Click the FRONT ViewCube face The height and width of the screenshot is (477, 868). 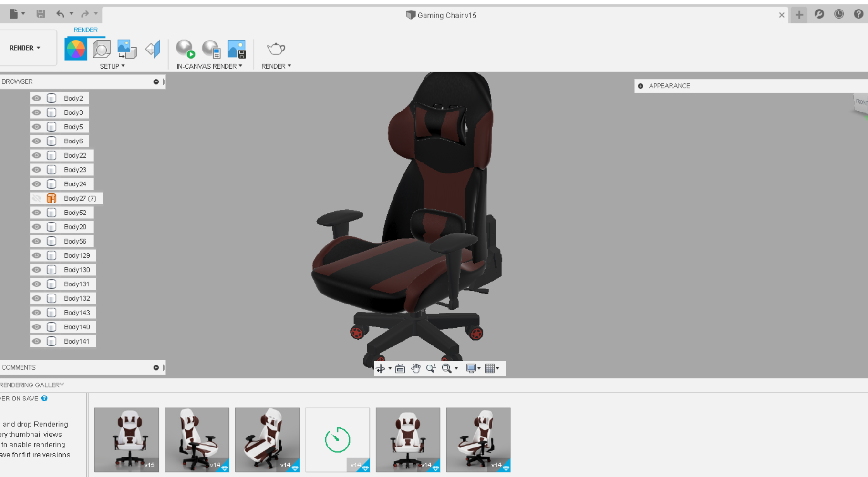click(x=861, y=102)
